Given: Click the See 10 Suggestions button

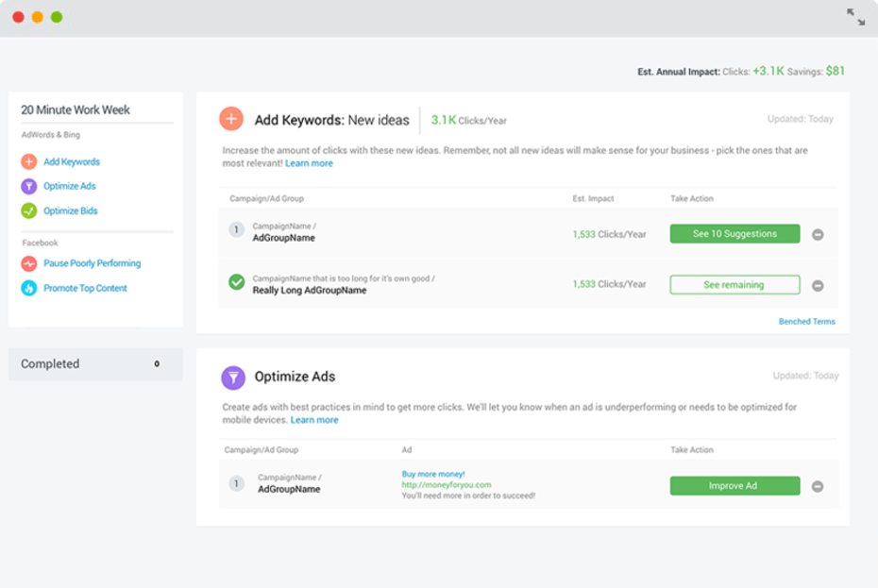Looking at the screenshot, I should (734, 234).
